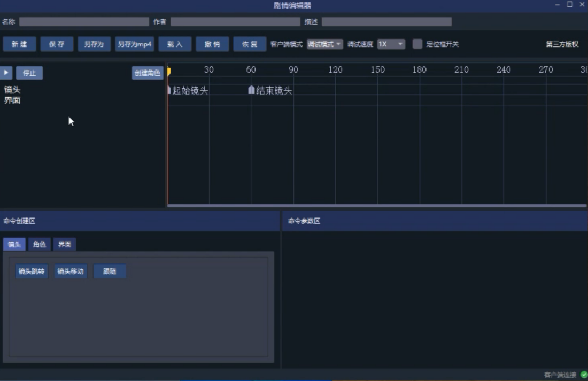
Task: Toggle the 定位框开关 checkbox
Action: coord(417,44)
